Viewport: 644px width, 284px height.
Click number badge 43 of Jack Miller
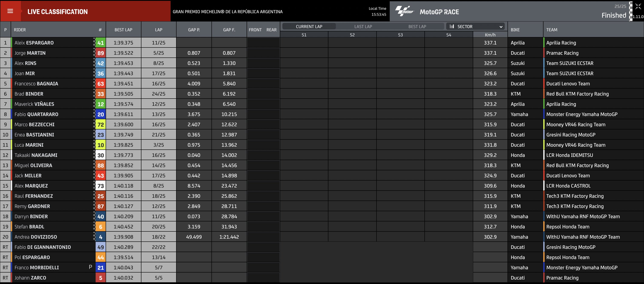[x=101, y=175]
